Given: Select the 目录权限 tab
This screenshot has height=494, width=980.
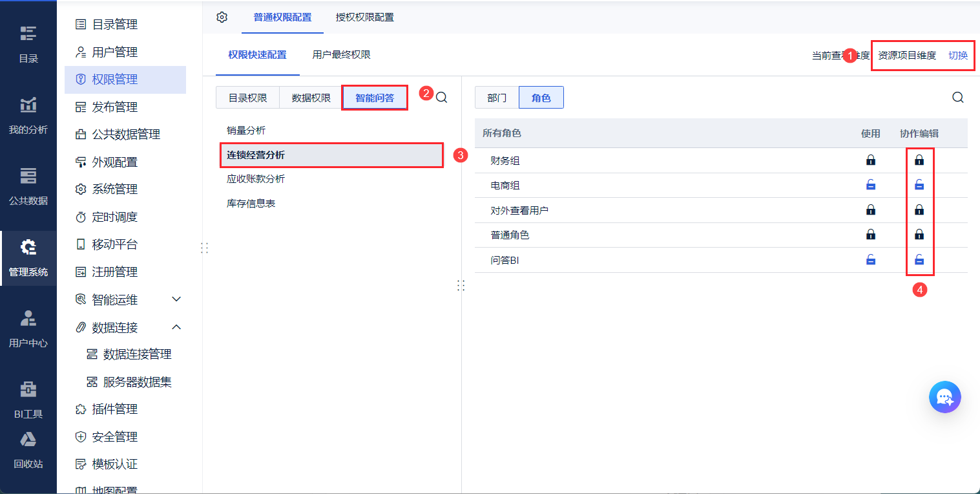Looking at the screenshot, I should 247,98.
